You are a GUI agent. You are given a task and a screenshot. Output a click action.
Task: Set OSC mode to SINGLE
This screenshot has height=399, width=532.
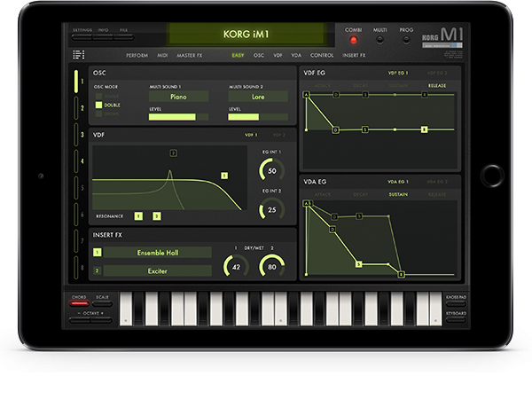(98, 97)
